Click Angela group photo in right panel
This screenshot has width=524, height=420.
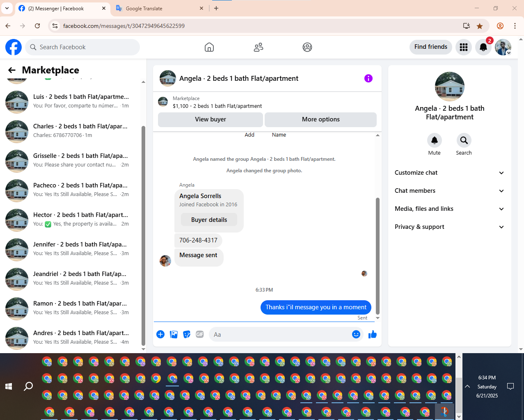click(450, 87)
